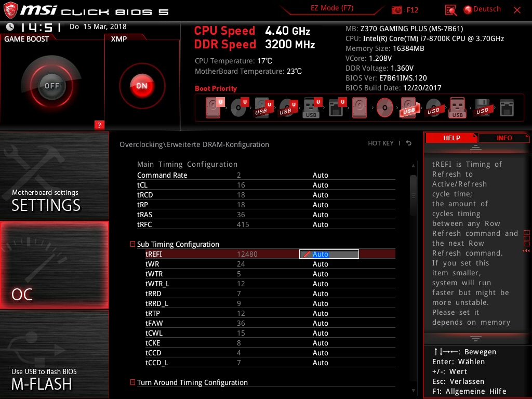Click the HOT KEY button
This screenshot has width=532, height=399.
[381, 143]
